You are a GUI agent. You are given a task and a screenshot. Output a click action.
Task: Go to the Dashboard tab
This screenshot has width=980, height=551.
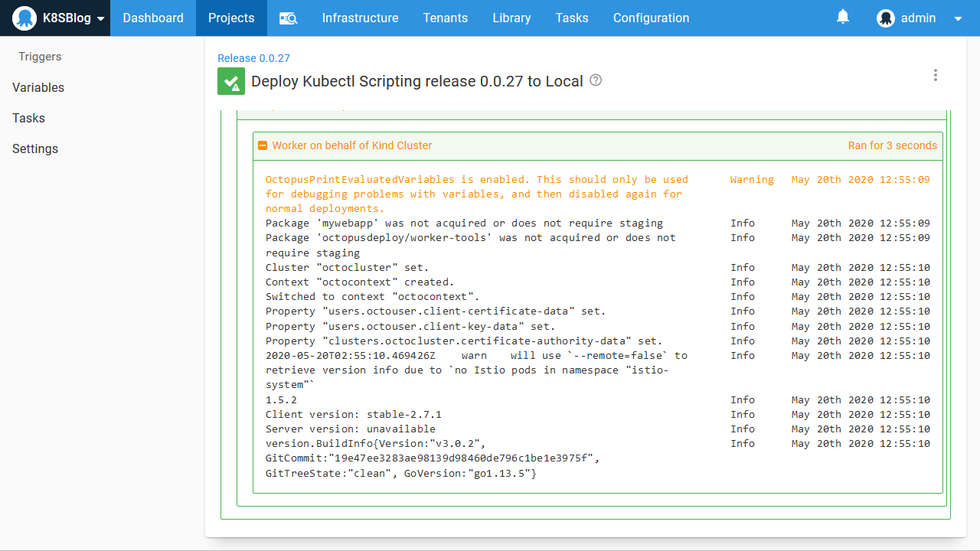[153, 18]
